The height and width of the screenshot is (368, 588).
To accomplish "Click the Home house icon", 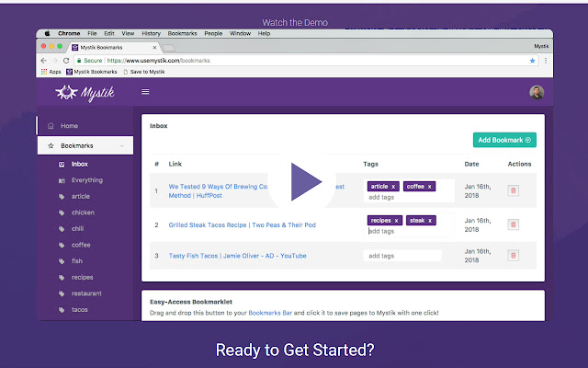I will click(51, 126).
